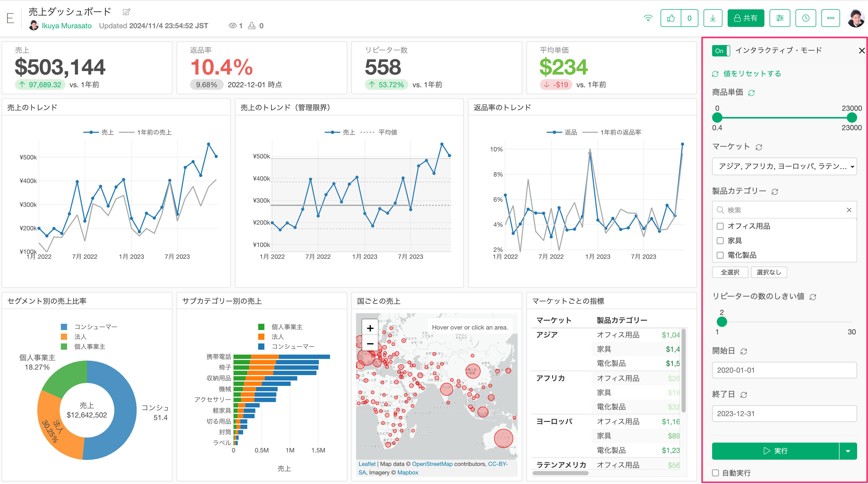Screen dimensions: 868x484
Task: Open the three-dots more options menu
Action: [831, 18]
